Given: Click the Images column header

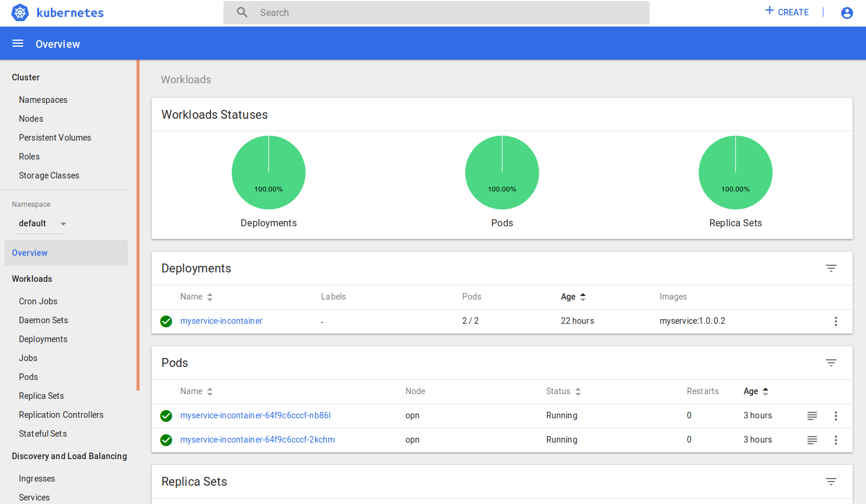Looking at the screenshot, I should 673,297.
